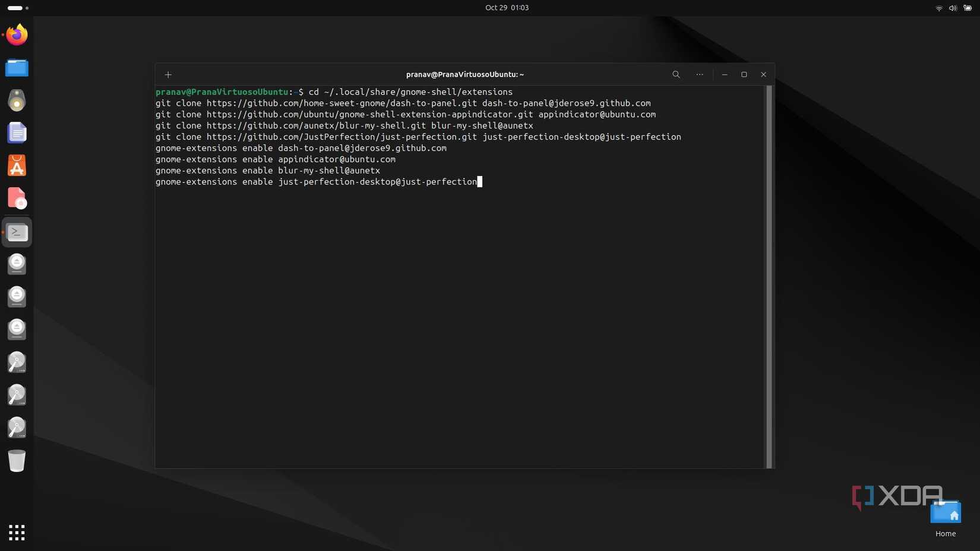Open the document viewer icon in the dock
The image size is (980, 551).
tap(17, 198)
